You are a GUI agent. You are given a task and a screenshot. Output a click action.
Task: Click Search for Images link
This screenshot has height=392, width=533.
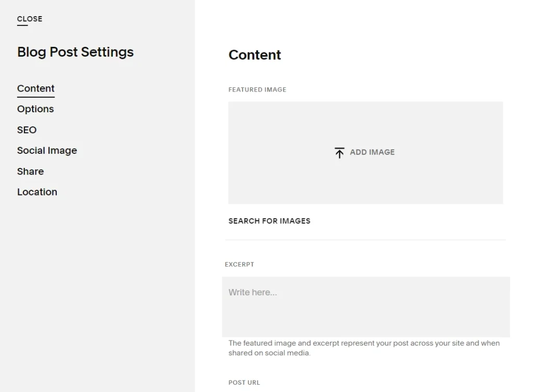point(269,221)
